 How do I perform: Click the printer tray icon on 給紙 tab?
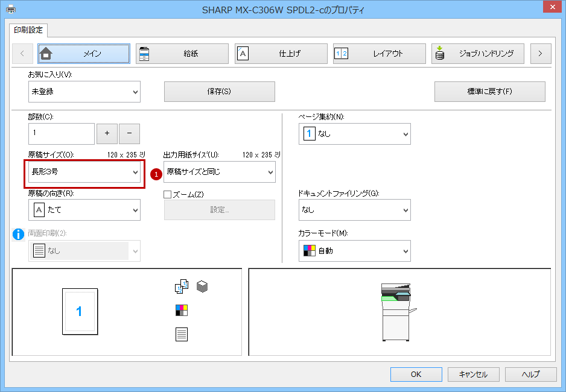144,54
